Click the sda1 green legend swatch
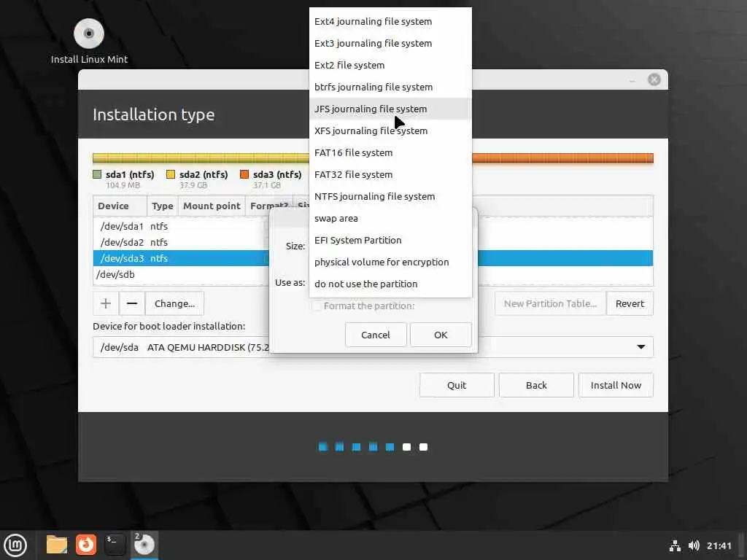 tap(97, 174)
